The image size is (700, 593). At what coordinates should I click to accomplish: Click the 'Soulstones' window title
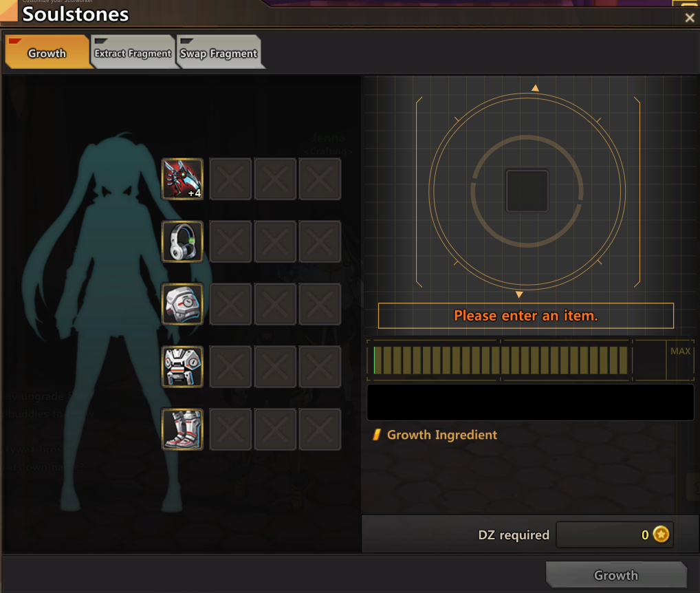(x=76, y=14)
